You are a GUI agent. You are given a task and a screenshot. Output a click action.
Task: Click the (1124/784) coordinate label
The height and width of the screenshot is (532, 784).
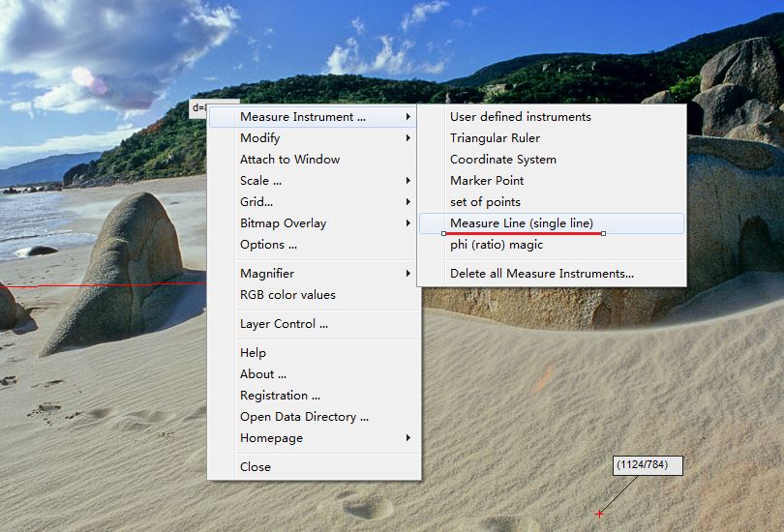click(x=648, y=465)
